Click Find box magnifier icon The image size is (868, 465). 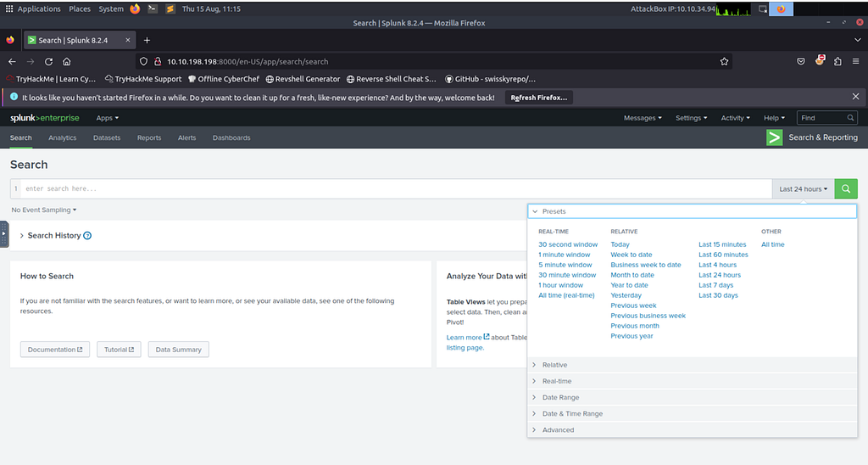tap(850, 117)
